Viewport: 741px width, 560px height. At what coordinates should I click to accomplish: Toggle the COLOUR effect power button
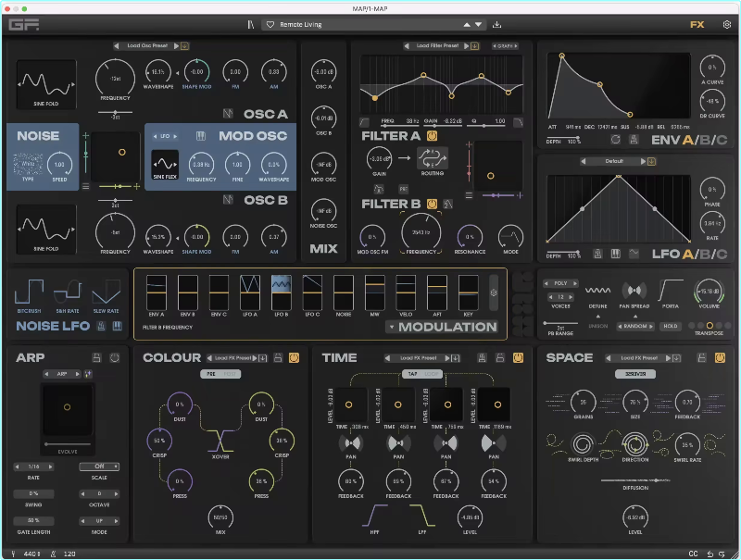tap(294, 357)
